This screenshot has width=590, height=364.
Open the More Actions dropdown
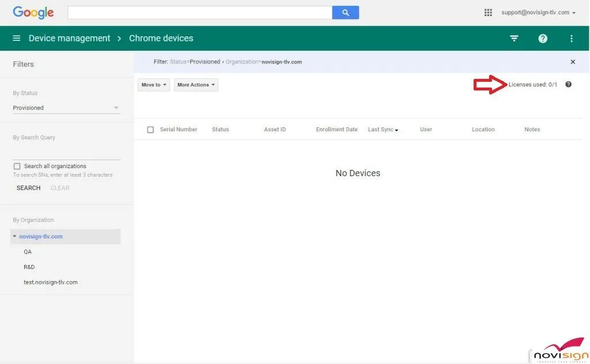[x=196, y=84]
